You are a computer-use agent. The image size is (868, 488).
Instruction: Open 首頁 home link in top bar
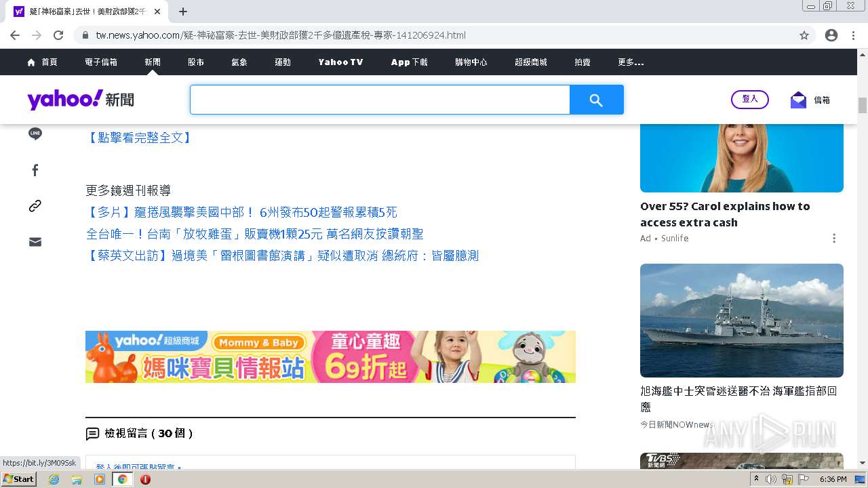[42, 62]
